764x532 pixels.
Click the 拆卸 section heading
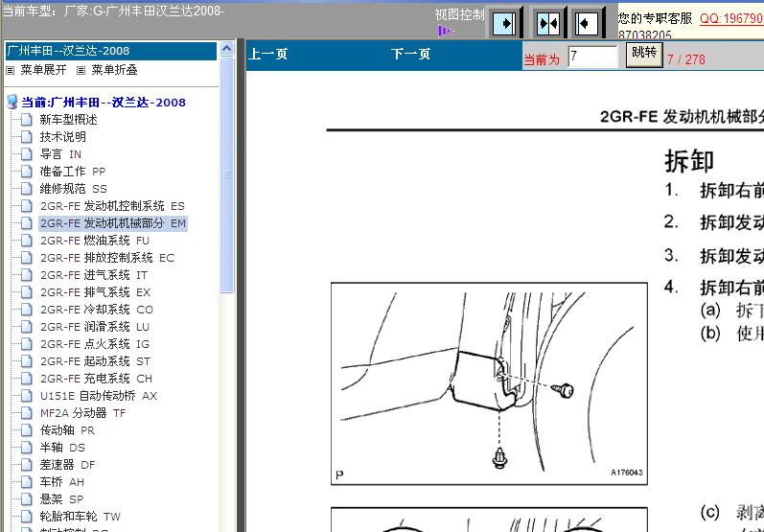point(689,161)
